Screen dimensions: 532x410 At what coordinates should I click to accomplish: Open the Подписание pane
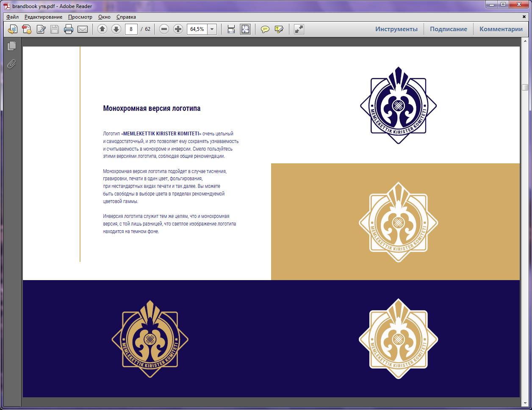pos(449,29)
